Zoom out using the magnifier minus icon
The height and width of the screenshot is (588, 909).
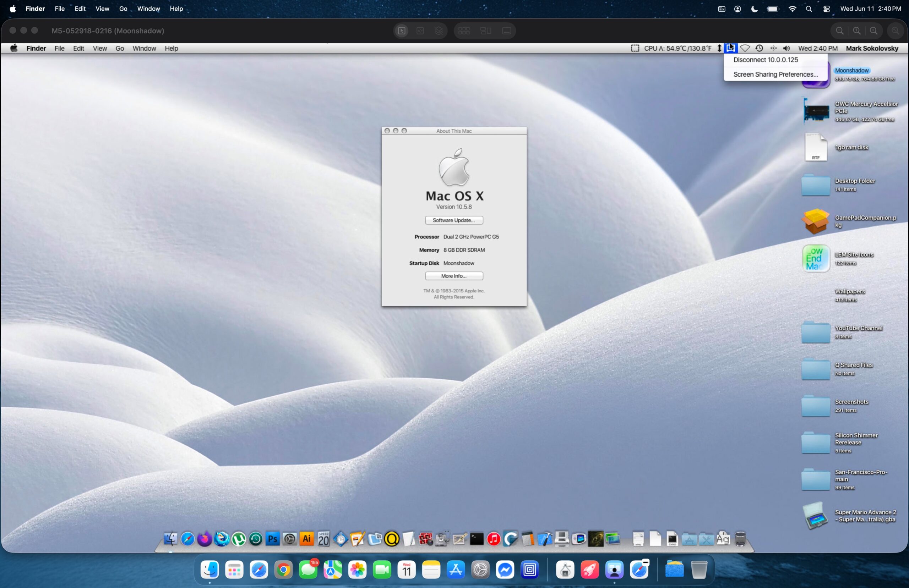point(839,31)
